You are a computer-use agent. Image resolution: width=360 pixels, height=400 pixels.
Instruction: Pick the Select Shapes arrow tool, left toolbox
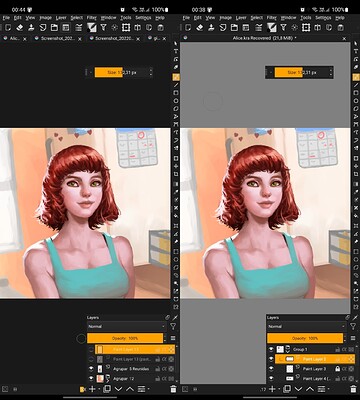pyautogui.click(x=176, y=43)
